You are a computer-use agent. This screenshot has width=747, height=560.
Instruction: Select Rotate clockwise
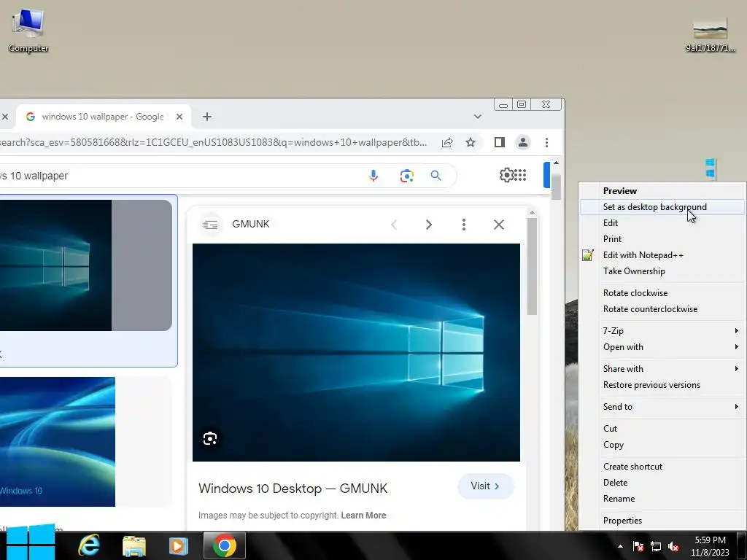pos(662,293)
